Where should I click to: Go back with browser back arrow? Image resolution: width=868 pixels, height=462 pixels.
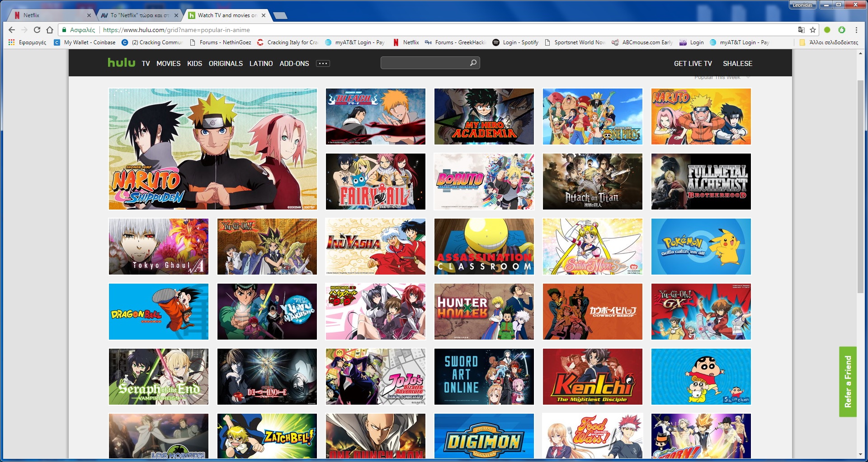[x=12, y=30]
